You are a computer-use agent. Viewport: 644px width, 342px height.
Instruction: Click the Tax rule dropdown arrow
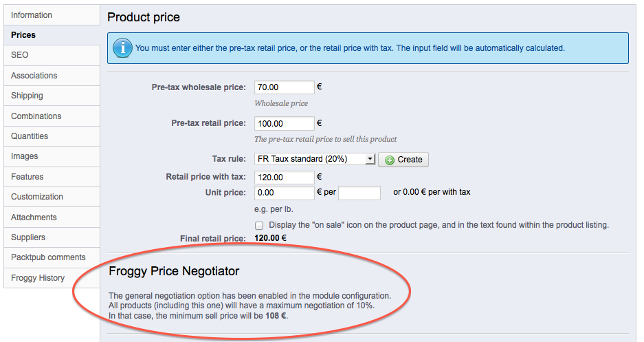pos(370,159)
